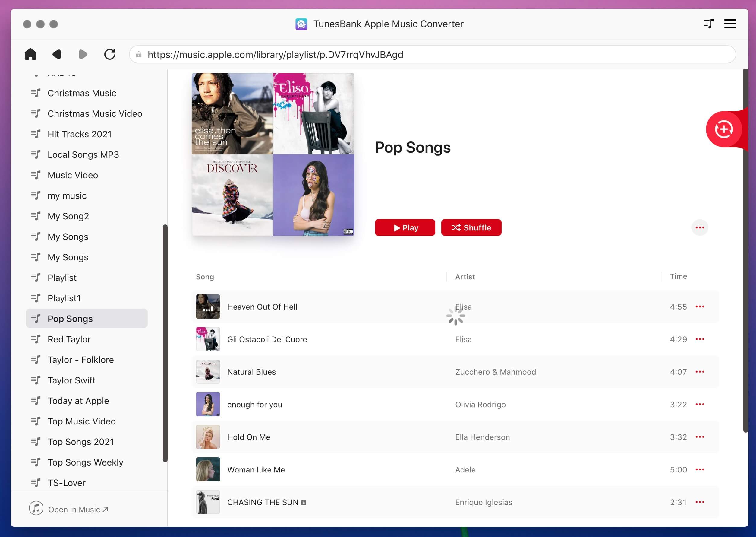Open more options for Hold On Me
This screenshot has width=756, height=537.
[700, 437]
